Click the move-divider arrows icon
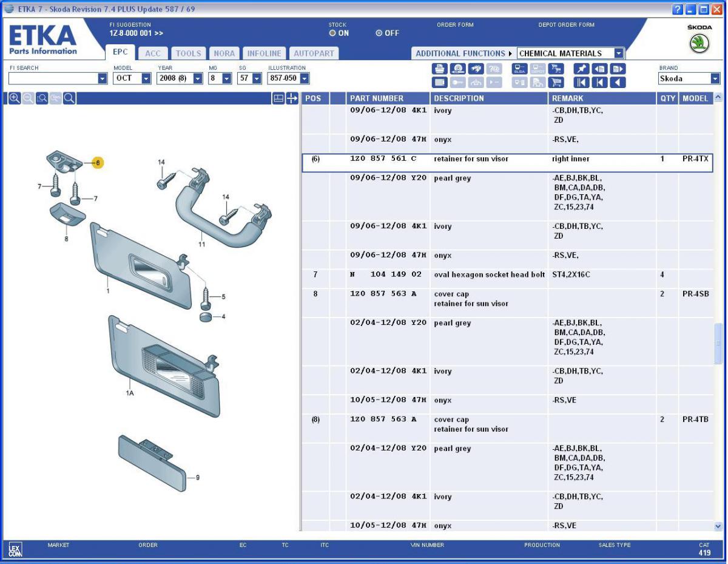The image size is (728, 564). point(292,98)
